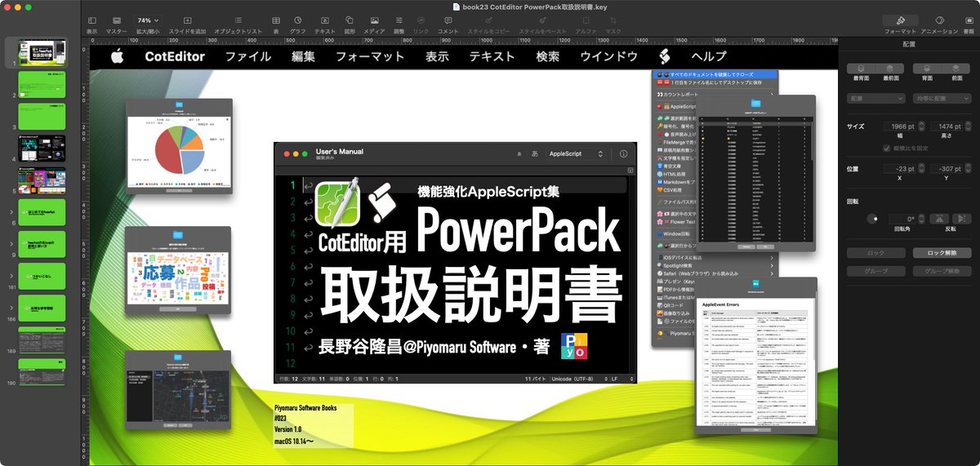Click the リンク toolbar icon
This screenshot has width=980, height=466.
[421, 20]
